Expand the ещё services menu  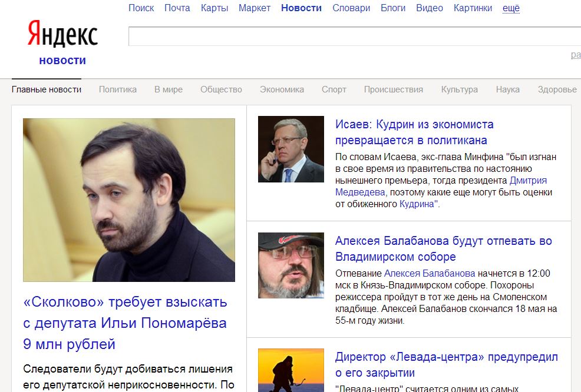click(511, 8)
